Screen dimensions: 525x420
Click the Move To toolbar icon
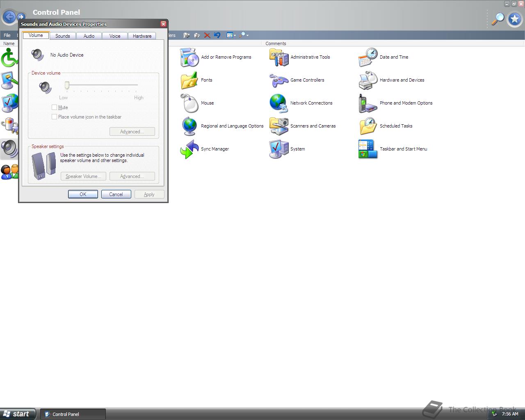pos(187,35)
